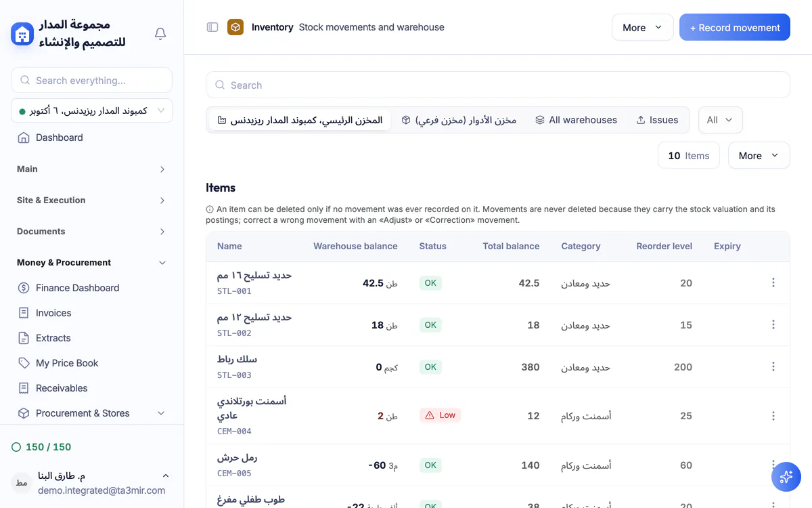Click total balance value 380

coord(531,367)
